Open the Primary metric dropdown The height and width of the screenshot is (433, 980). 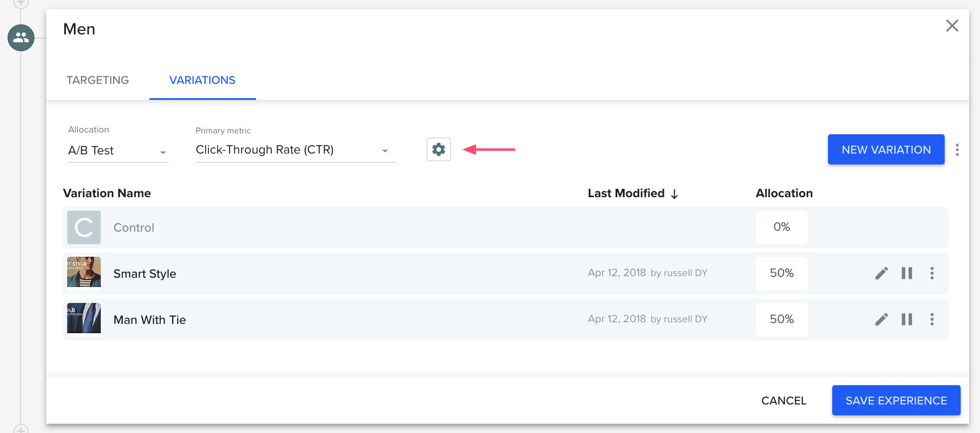294,149
